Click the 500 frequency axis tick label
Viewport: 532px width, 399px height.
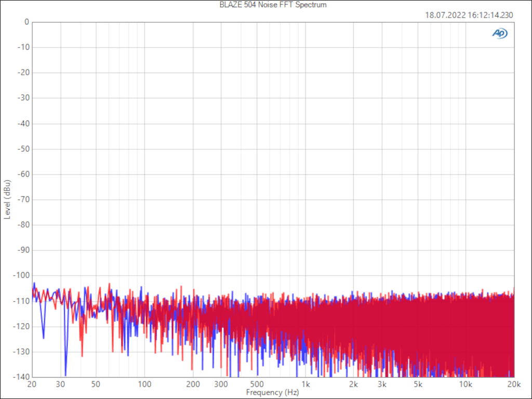click(257, 384)
